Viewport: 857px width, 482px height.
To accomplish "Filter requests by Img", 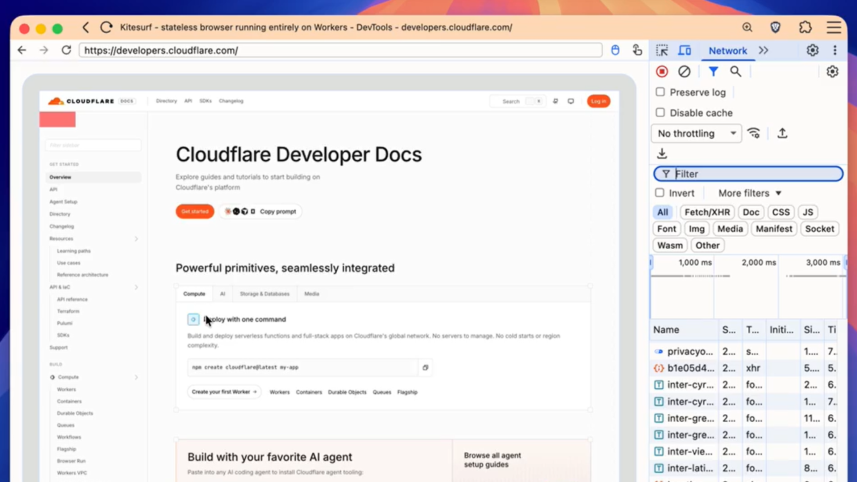I will point(696,229).
